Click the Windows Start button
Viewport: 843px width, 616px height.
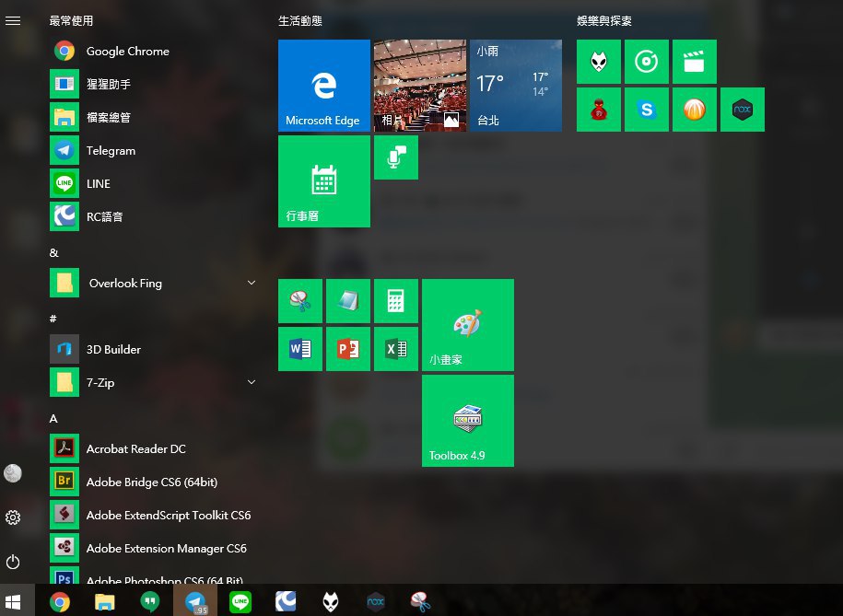[x=13, y=601]
